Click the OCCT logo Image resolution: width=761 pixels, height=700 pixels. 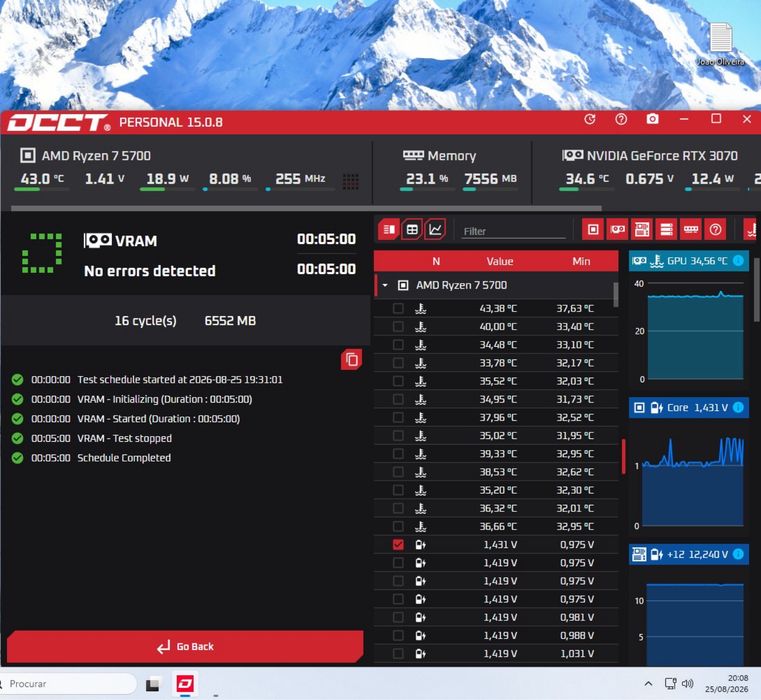pyautogui.click(x=59, y=122)
